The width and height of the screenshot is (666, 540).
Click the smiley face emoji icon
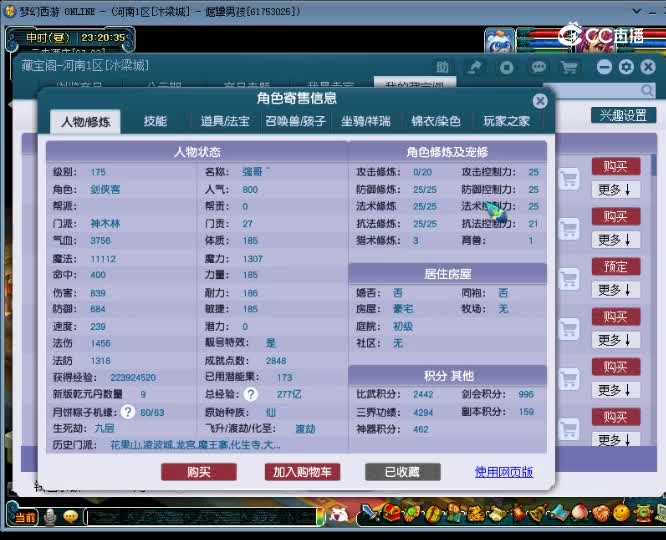coord(621,514)
